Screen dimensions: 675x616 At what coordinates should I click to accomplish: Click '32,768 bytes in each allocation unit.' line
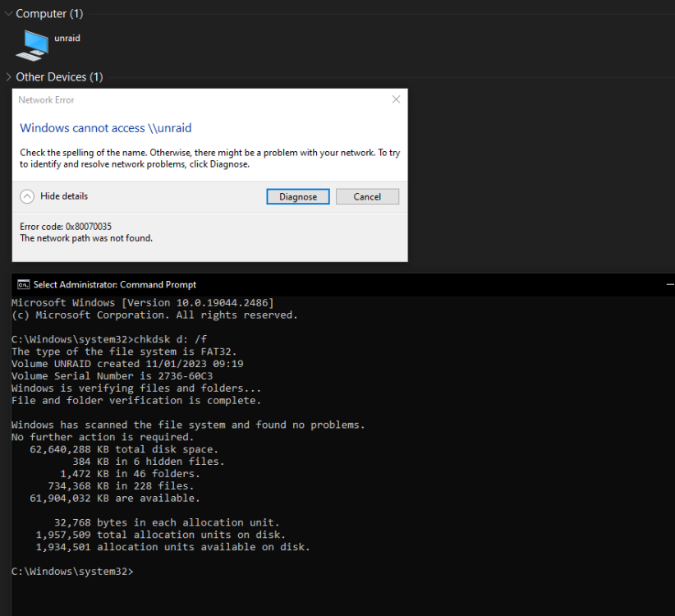(x=167, y=522)
